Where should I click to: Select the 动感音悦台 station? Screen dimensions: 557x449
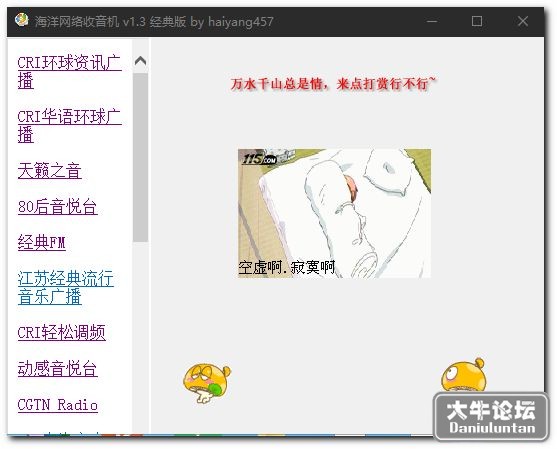click(x=58, y=369)
